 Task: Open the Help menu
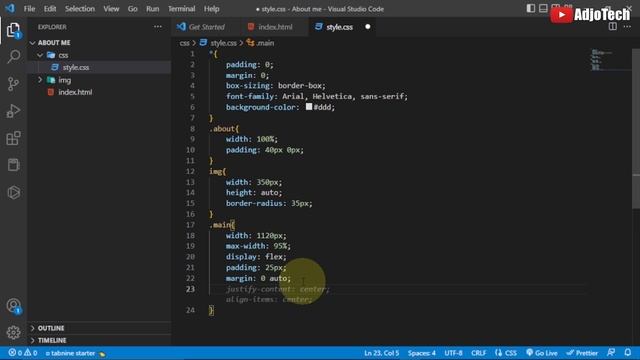[x=211, y=9]
